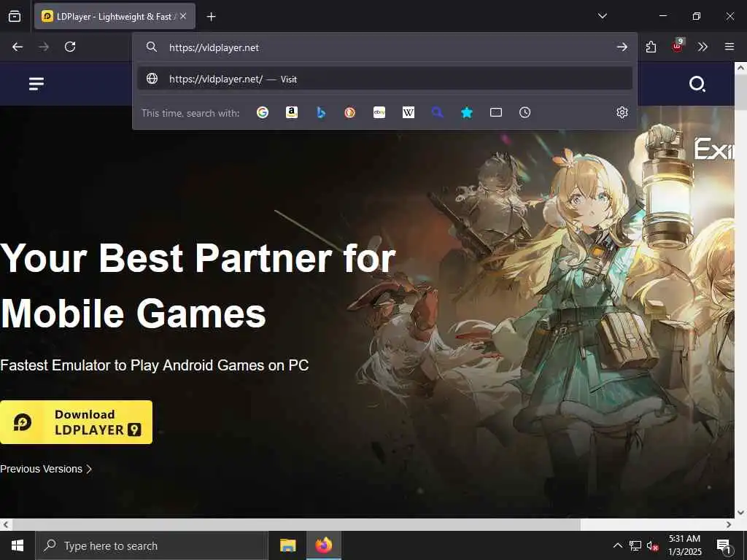Select the https://vldplayer.net/ Visit suggestion
The height and width of the screenshot is (560, 747).
pyautogui.click(x=385, y=79)
